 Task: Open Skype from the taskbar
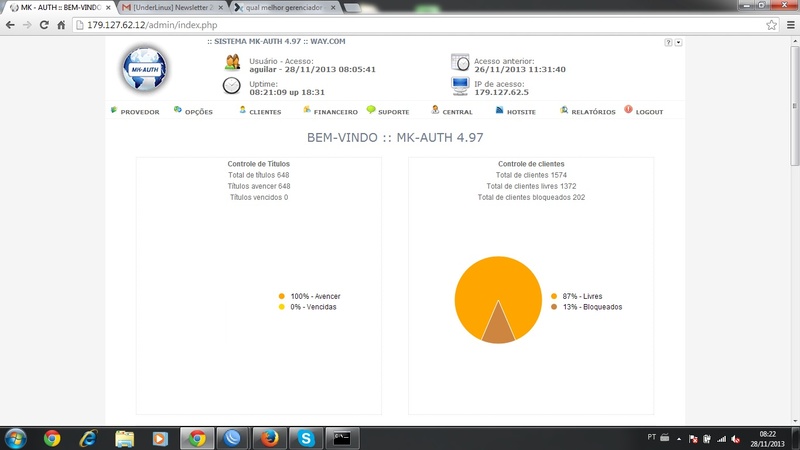coord(306,439)
